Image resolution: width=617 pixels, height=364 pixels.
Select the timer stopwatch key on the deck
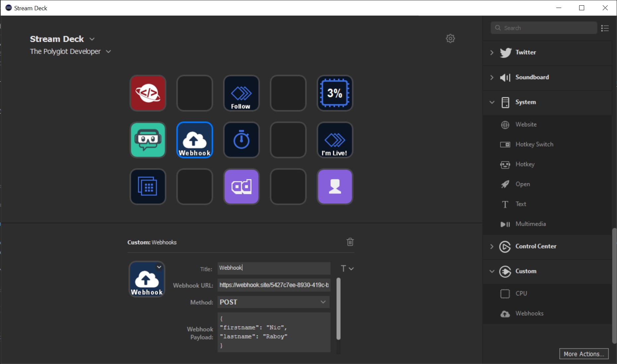click(241, 140)
